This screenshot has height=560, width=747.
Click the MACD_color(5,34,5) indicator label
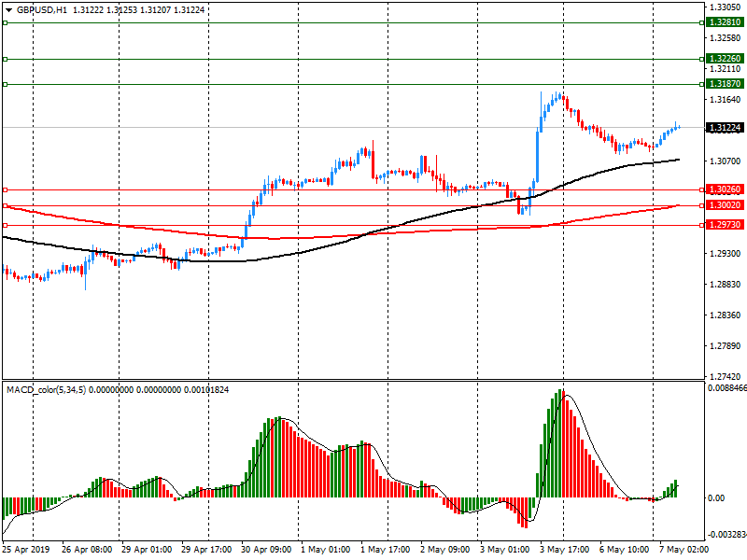47,388
